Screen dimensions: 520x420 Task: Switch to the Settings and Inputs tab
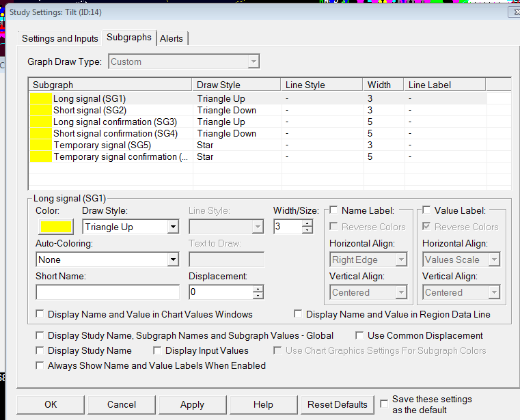[x=59, y=38]
